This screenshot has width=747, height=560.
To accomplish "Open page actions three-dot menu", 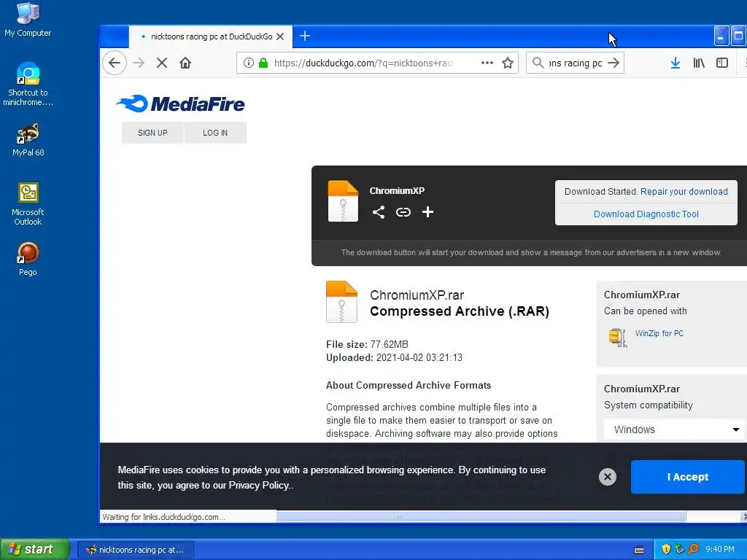I will 487,63.
